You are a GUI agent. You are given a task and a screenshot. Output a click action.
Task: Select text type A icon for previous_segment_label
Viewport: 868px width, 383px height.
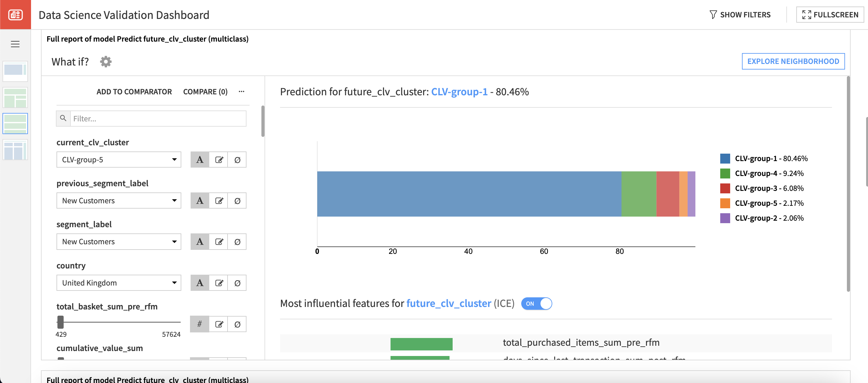pos(200,201)
